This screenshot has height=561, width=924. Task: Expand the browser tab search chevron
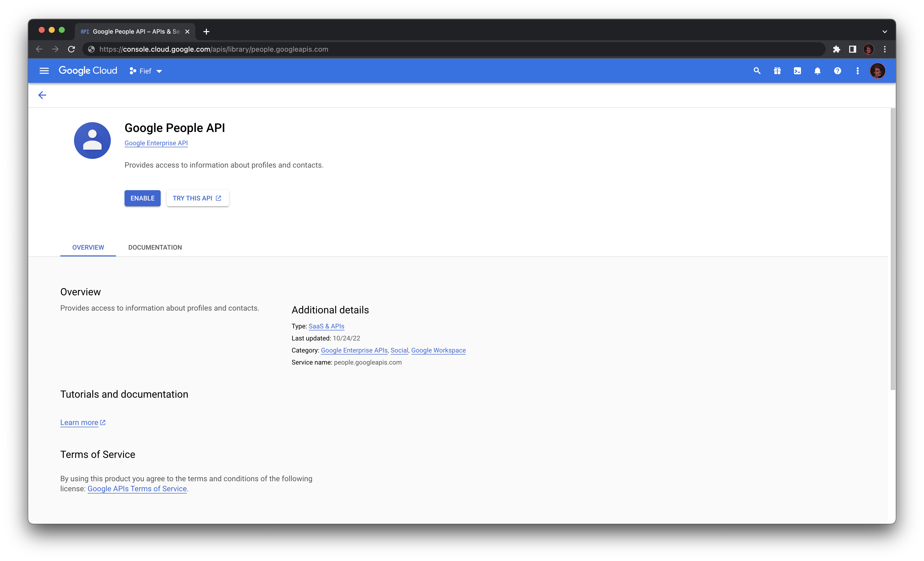(x=884, y=31)
